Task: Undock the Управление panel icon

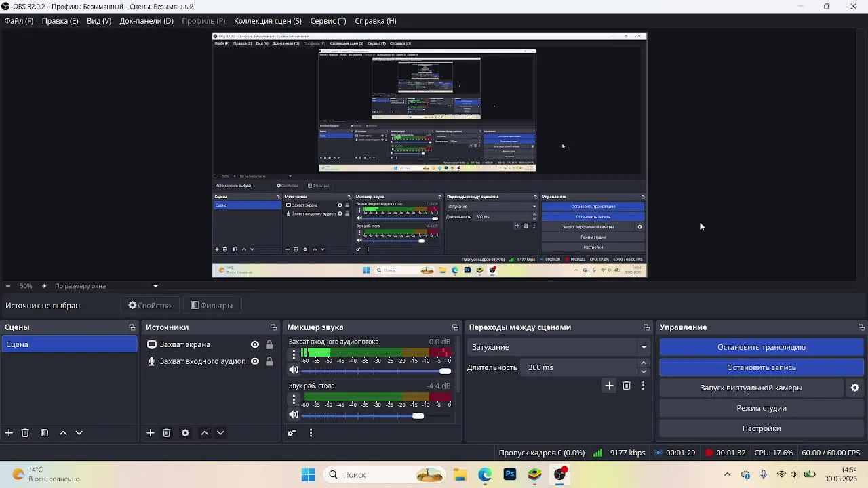Action: tap(861, 327)
